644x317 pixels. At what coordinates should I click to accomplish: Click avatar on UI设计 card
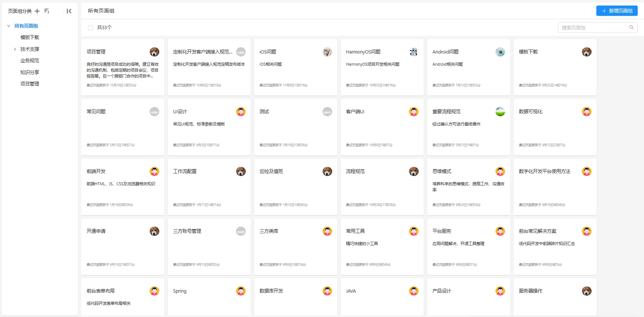(241, 111)
